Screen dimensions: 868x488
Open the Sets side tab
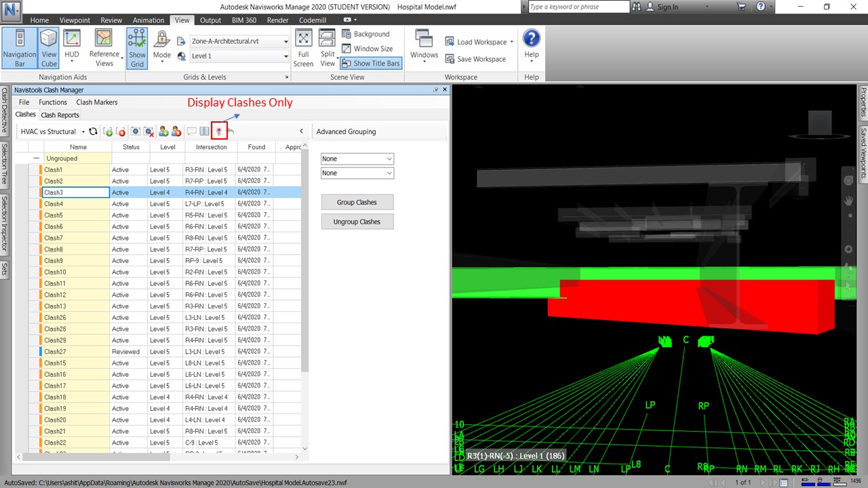(5, 268)
